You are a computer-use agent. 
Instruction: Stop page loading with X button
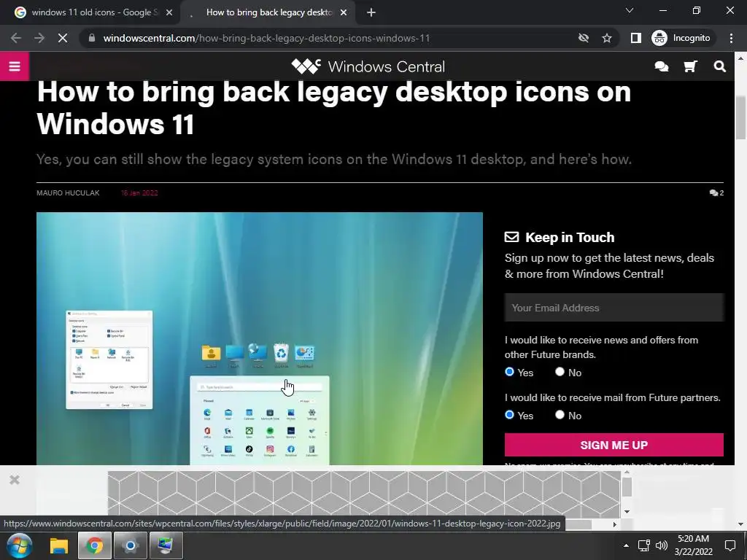point(63,38)
